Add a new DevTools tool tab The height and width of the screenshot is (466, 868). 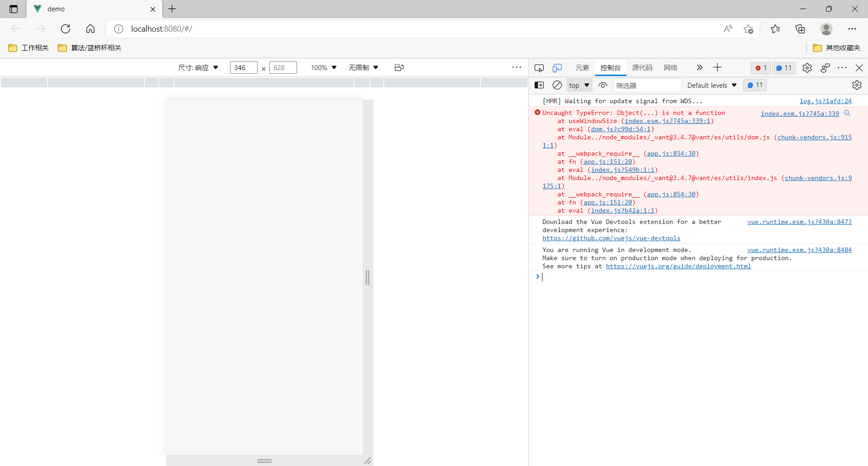coord(717,67)
